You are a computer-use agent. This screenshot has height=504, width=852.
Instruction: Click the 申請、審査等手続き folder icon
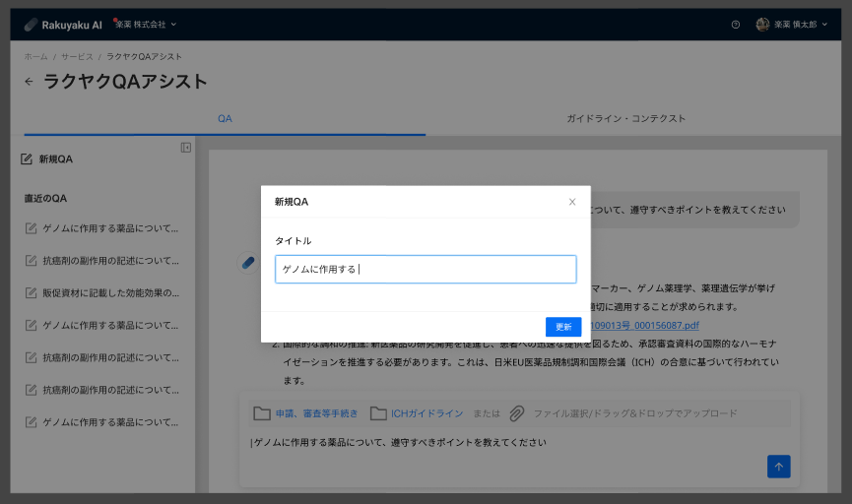(262, 413)
